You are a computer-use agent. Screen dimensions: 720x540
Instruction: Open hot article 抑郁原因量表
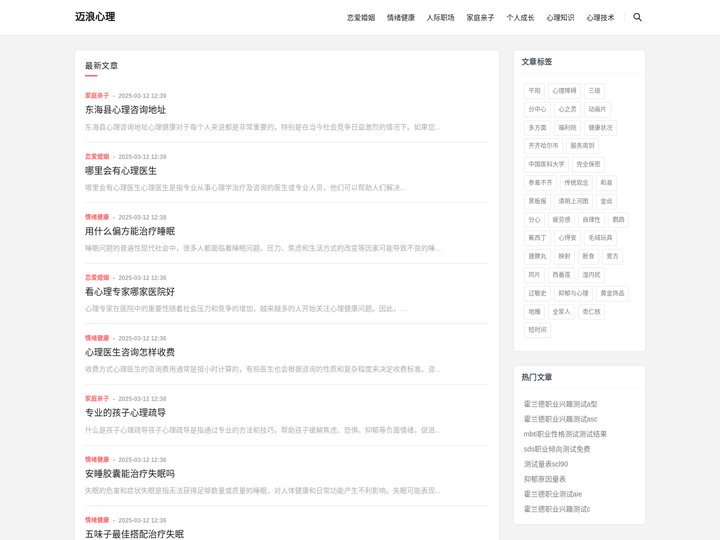coord(545,479)
